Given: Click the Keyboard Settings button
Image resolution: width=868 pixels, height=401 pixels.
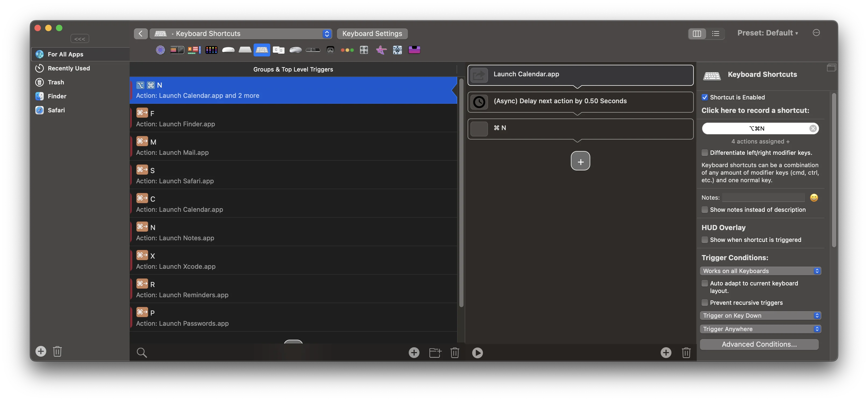Looking at the screenshot, I should [x=372, y=33].
